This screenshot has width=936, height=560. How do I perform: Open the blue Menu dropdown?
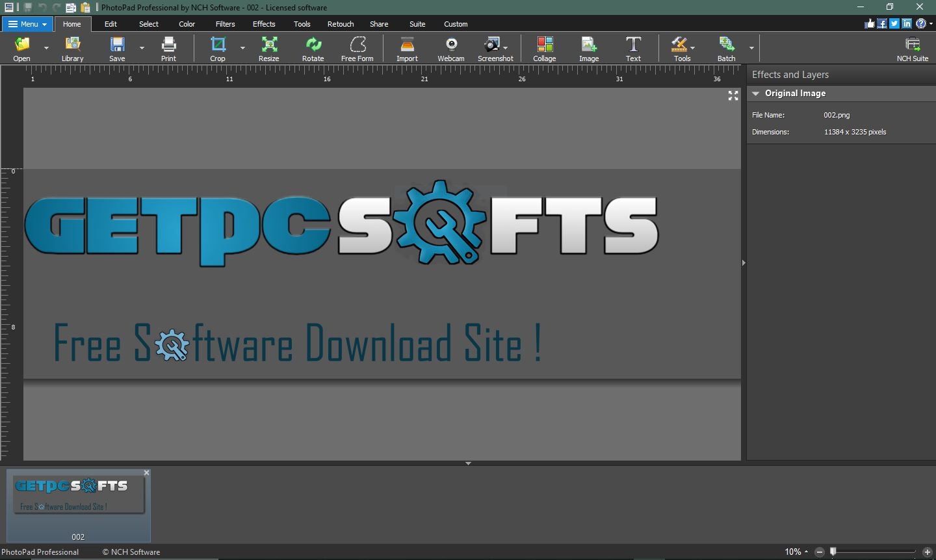[x=28, y=24]
